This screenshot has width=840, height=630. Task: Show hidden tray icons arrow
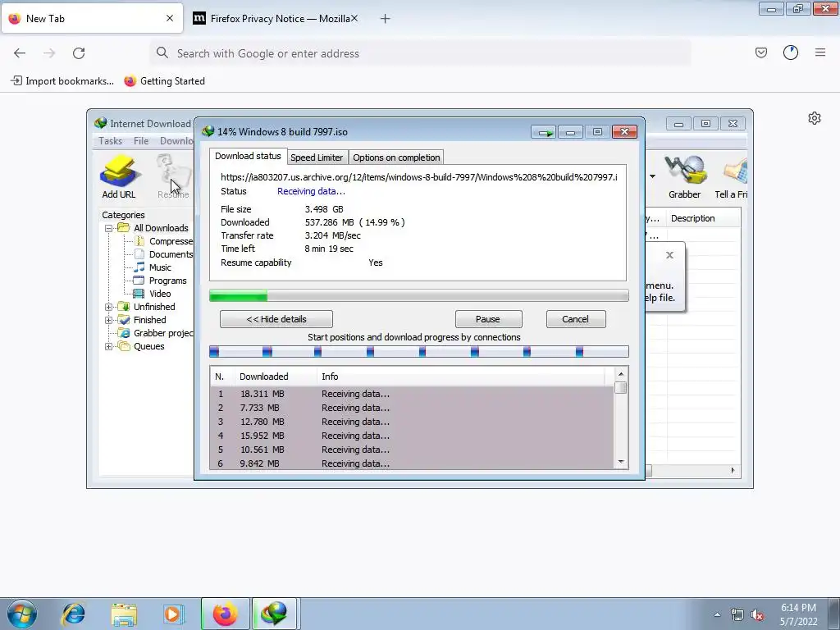tap(717, 615)
